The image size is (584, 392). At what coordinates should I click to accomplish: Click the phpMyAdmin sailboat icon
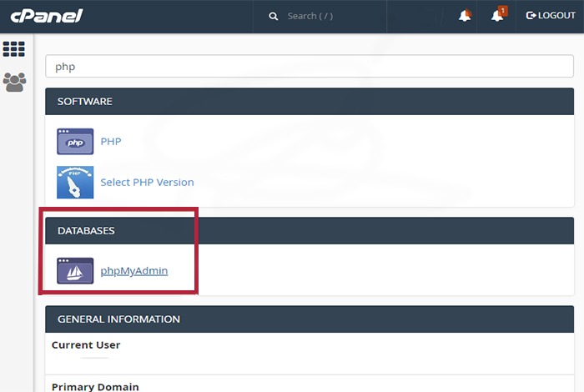[75, 270]
